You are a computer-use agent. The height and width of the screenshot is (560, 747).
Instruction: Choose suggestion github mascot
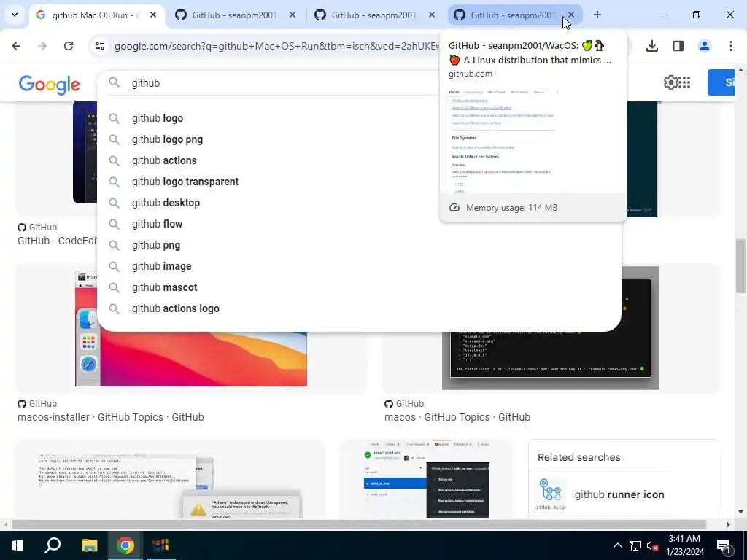pos(164,287)
